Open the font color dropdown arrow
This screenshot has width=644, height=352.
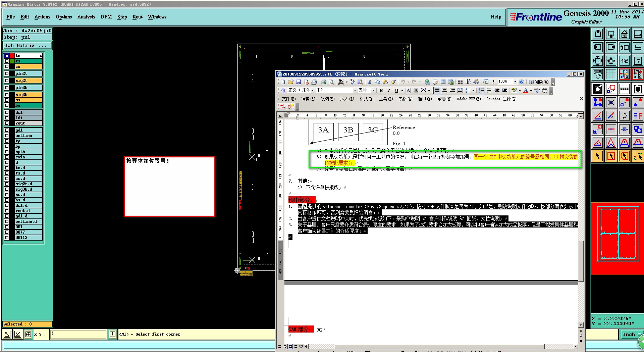(531, 91)
